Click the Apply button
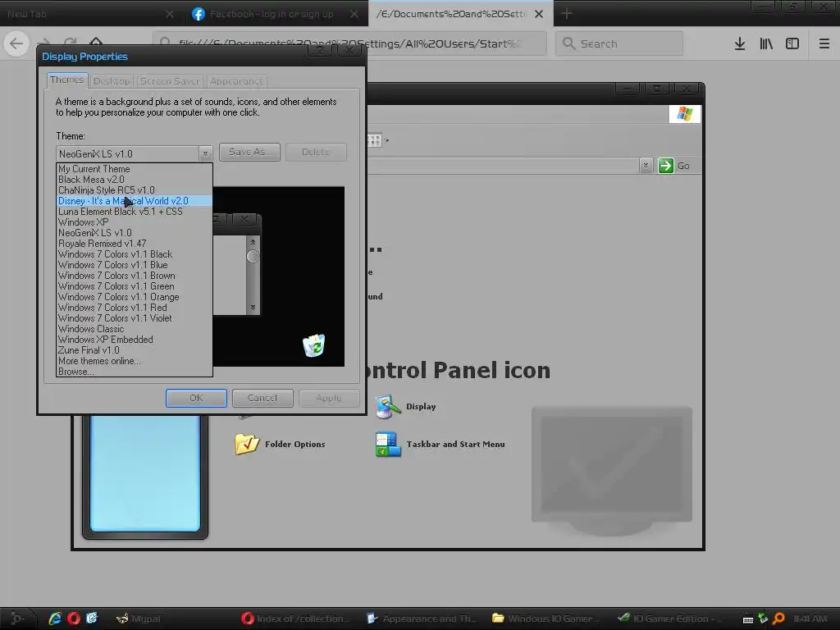The image size is (840, 630). 328,398
